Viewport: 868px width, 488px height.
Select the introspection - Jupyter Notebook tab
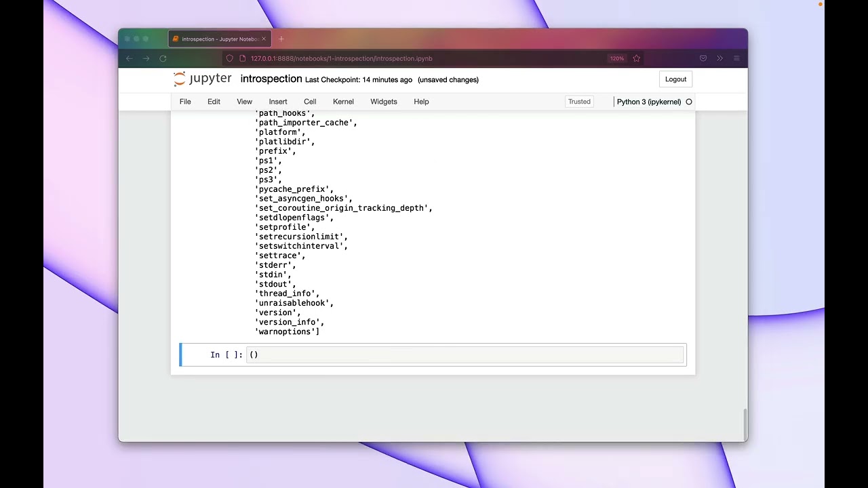pos(219,39)
